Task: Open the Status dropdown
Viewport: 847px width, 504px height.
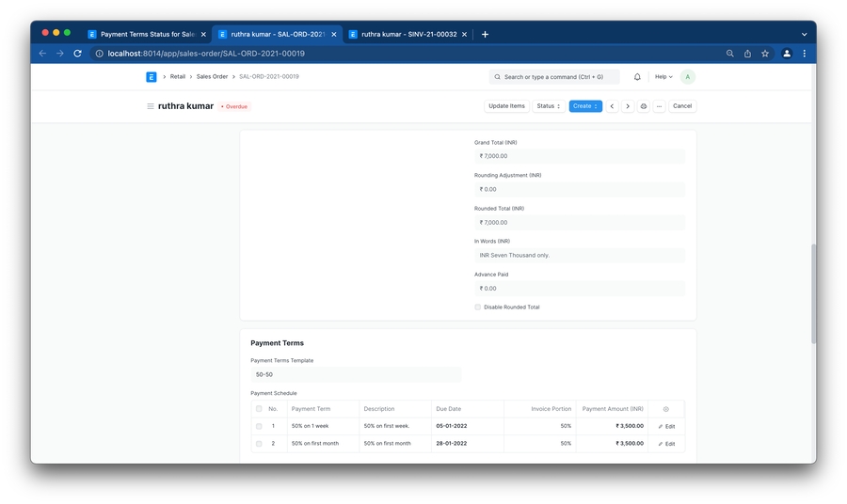Action: (x=549, y=106)
